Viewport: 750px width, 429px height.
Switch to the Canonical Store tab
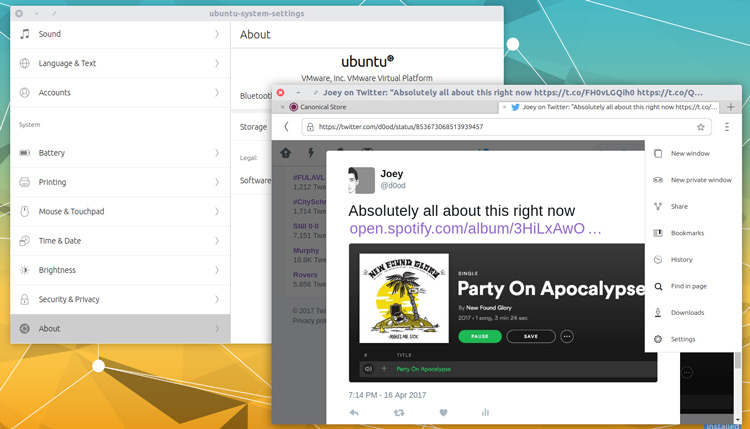pos(387,107)
